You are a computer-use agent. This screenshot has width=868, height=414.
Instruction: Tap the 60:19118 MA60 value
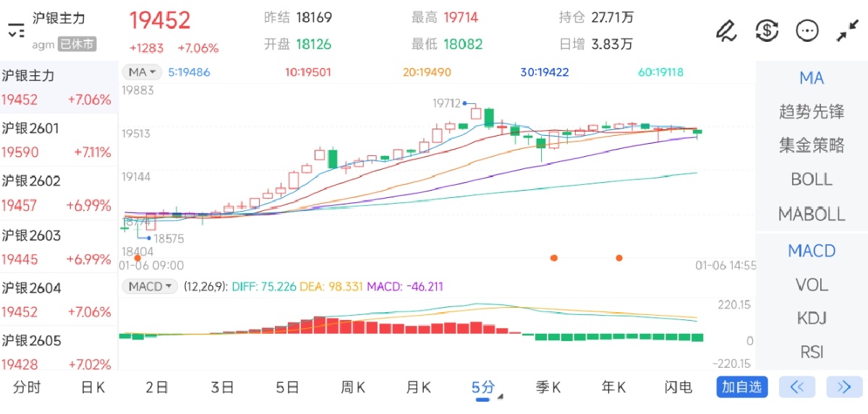[x=661, y=72]
